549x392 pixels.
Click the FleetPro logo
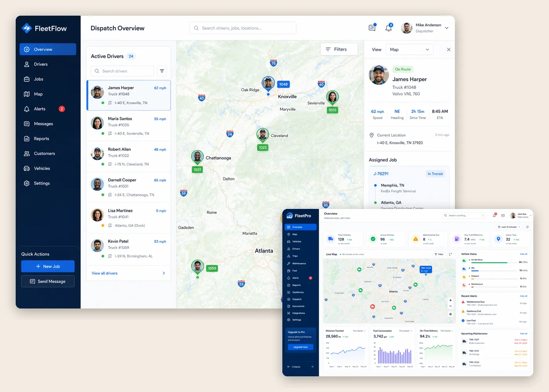299,216
